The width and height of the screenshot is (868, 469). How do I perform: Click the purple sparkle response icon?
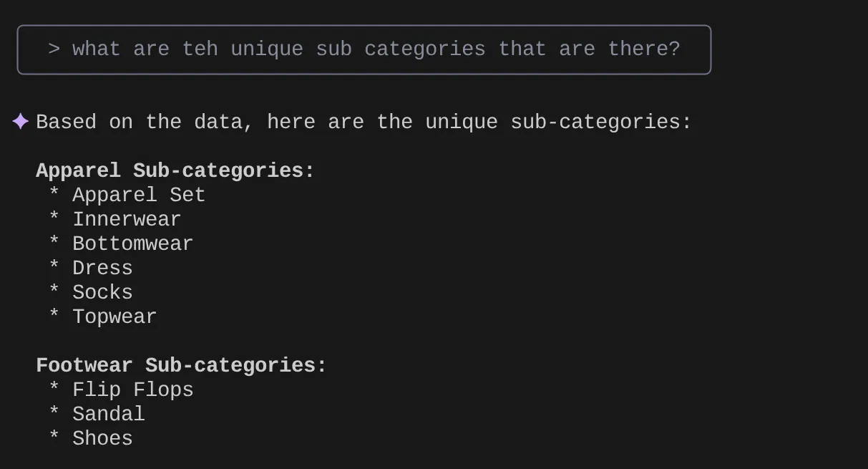coord(21,122)
